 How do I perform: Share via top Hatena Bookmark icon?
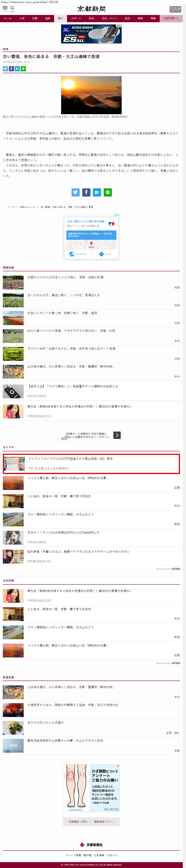(x=17, y=69)
